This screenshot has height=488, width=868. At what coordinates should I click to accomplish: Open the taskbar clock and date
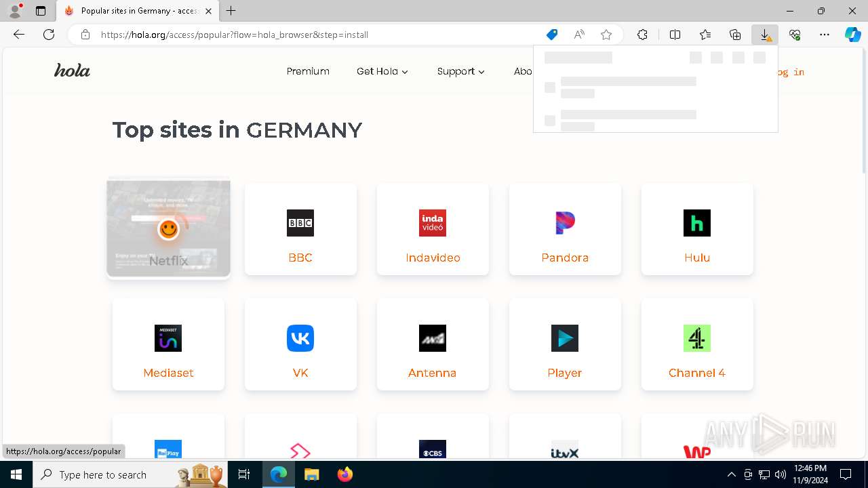(810, 474)
